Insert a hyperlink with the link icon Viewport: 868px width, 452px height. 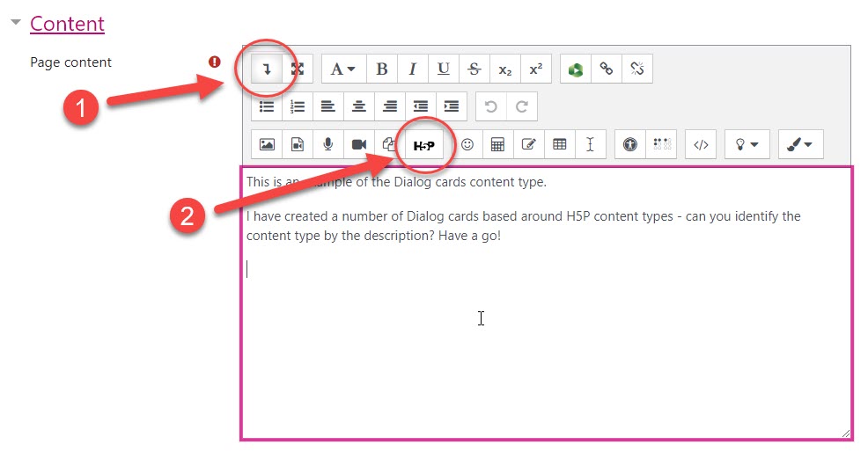coord(607,69)
